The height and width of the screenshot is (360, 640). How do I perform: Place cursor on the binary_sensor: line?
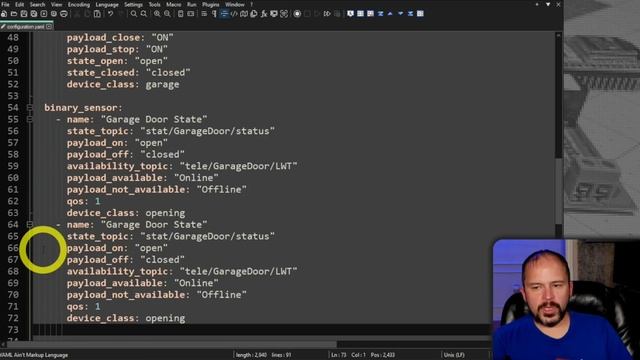[83, 108]
